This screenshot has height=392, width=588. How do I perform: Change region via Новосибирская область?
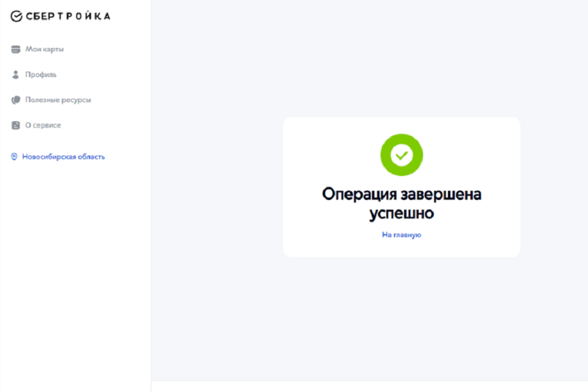[63, 157]
